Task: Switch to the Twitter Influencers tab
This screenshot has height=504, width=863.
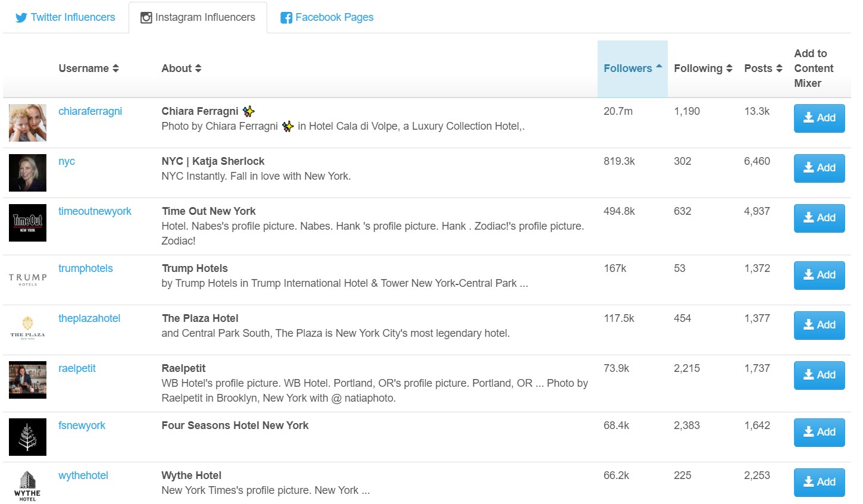Action: (65, 17)
